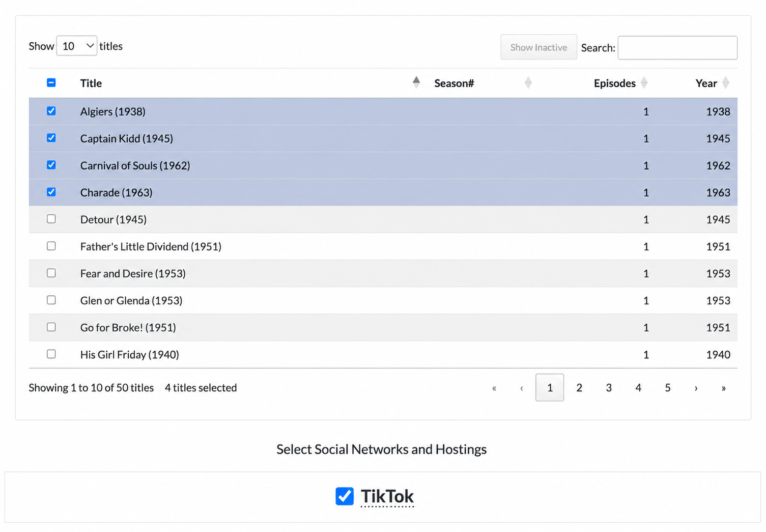766x532 pixels.
Task: Open the Show titles count dropdown
Action: click(77, 46)
